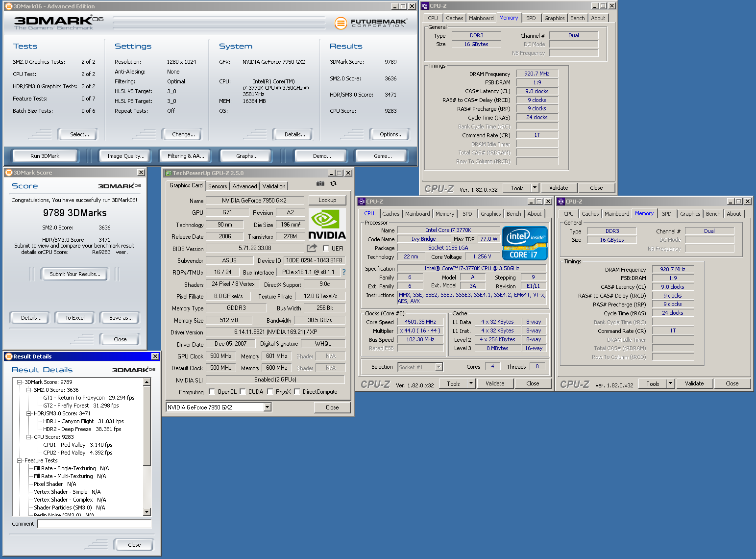The height and width of the screenshot is (559, 756).
Task: Check the PhysX checkbox
Action: pos(270,392)
